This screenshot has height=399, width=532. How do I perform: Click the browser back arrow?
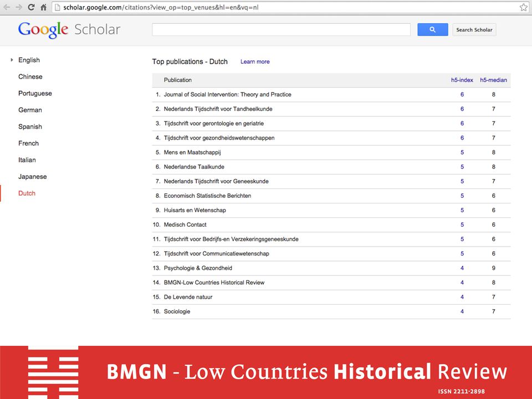(x=7, y=7)
